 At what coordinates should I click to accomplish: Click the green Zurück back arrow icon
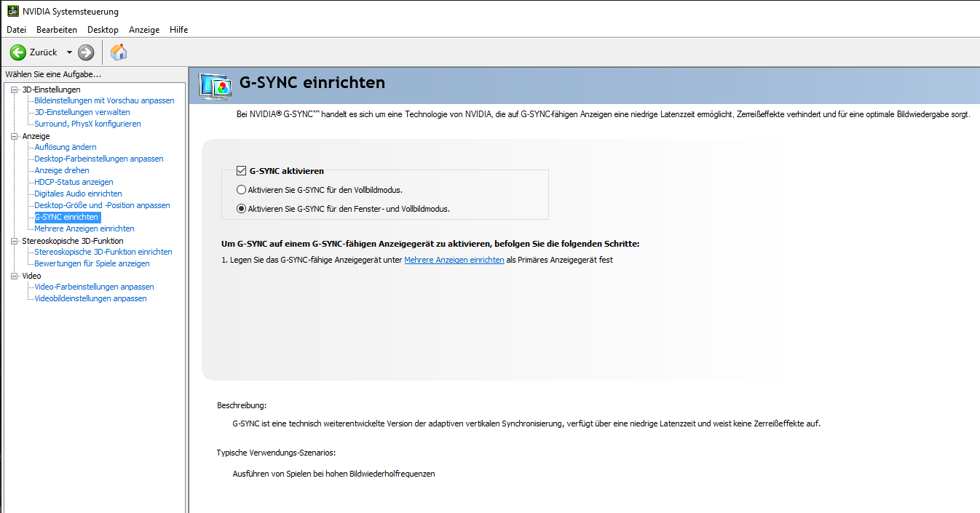pyautogui.click(x=17, y=52)
